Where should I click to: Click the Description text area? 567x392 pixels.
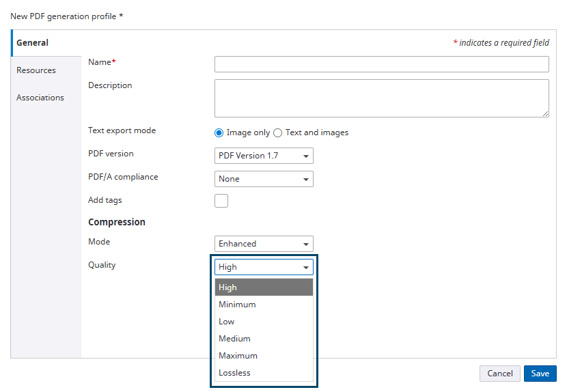(x=381, y=98)
